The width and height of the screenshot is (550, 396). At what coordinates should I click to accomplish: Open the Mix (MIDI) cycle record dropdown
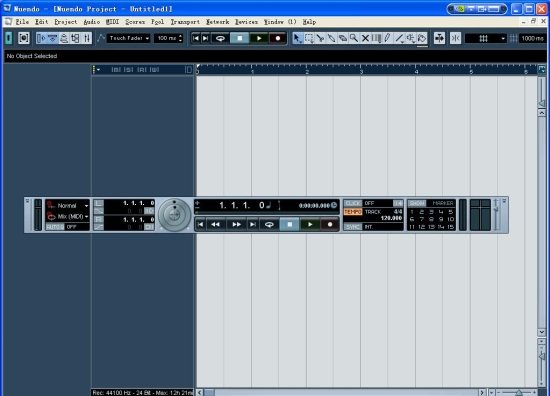(x=68, y=216)
